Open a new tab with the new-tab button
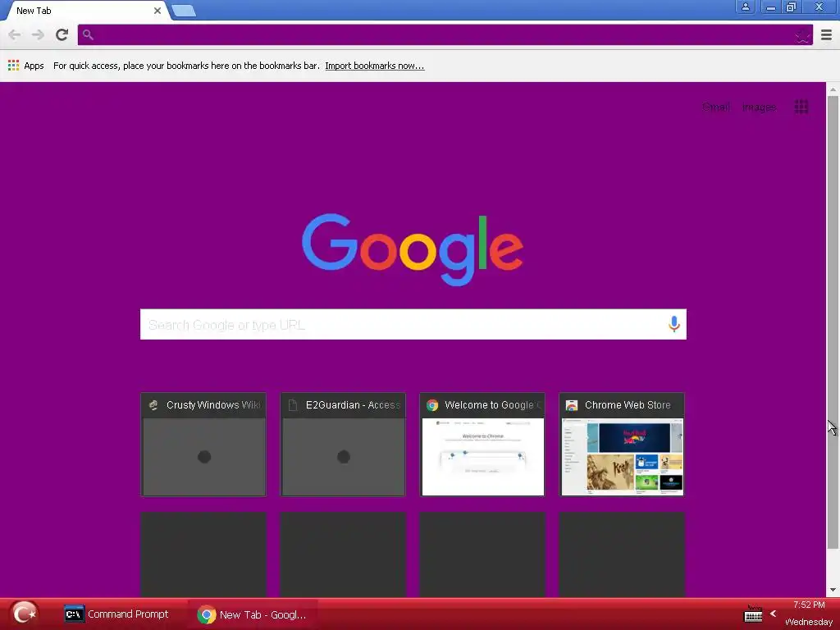 [x=184, y=11]
